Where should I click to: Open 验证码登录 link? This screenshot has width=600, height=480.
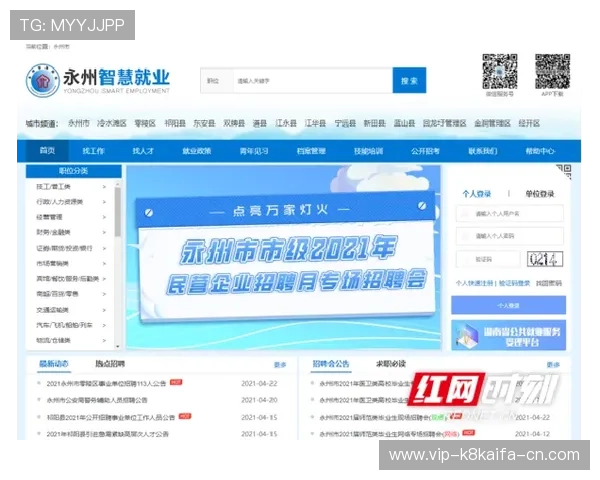514,283
